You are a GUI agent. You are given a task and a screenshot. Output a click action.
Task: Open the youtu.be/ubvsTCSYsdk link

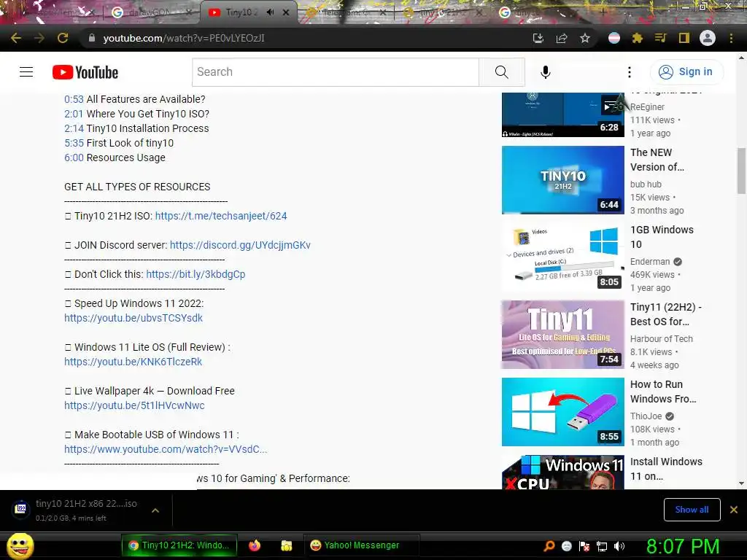133,318
